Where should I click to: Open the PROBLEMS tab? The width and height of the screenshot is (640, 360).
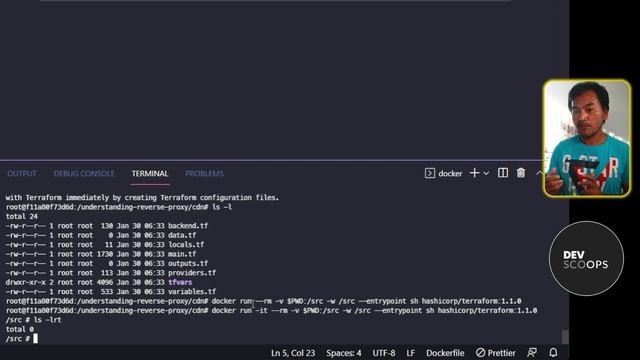(204, 173)
